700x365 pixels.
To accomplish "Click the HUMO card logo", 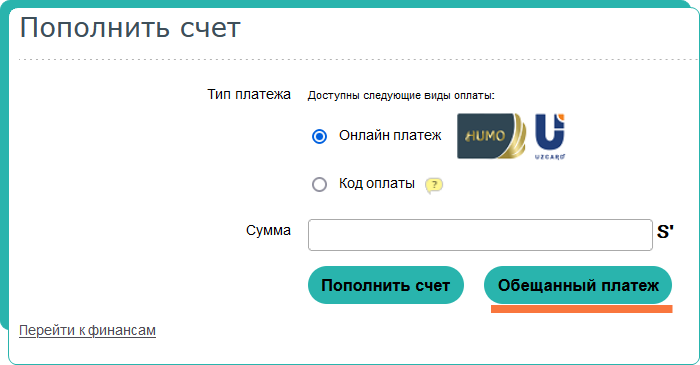I will point(491,136).
